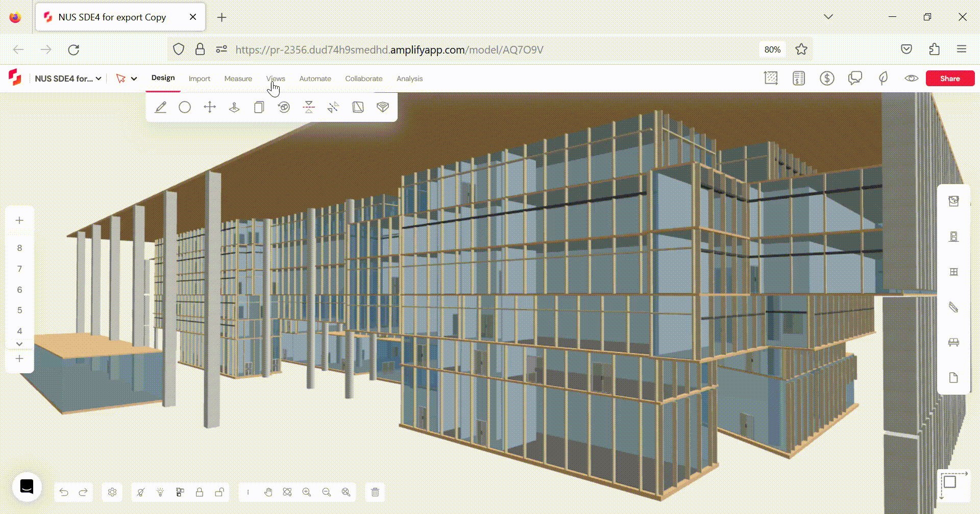The height and width of the screenshot is (514, 980).
Task: Zoom to extents with crossed magnifier
Action: [346, 492]
